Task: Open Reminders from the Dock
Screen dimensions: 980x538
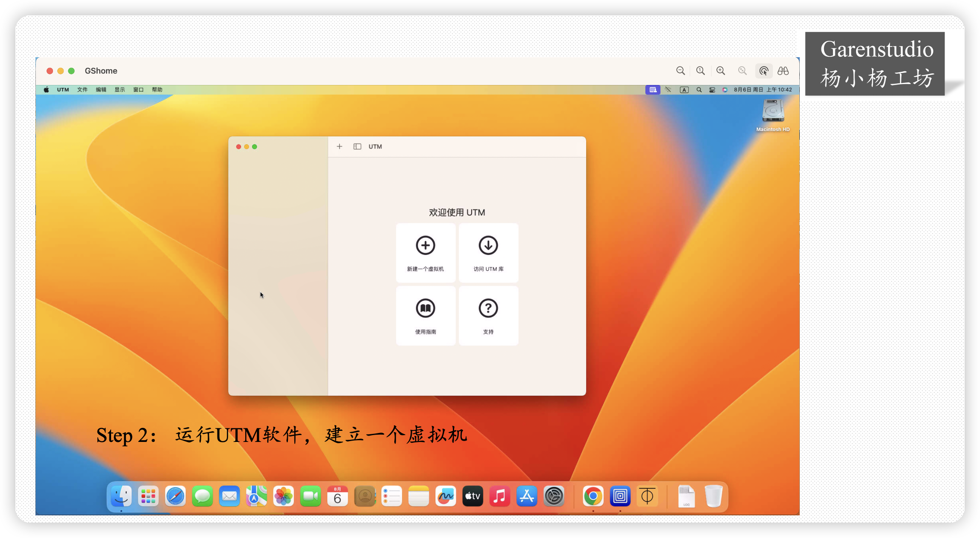Action: (392, 496)
